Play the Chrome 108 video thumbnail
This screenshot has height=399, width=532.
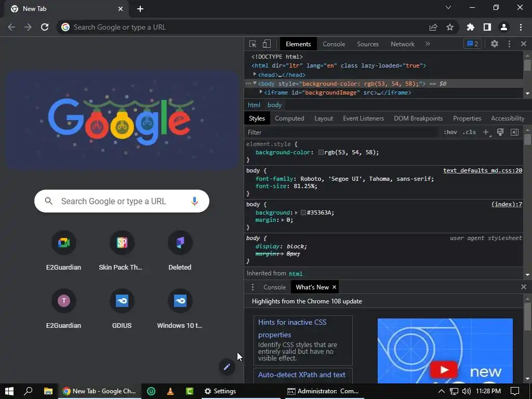point(444,370)
